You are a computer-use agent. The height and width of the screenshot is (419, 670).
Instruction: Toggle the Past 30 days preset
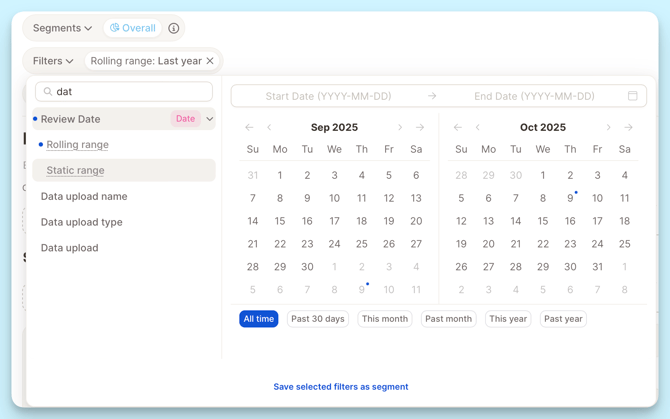point(317,319)
